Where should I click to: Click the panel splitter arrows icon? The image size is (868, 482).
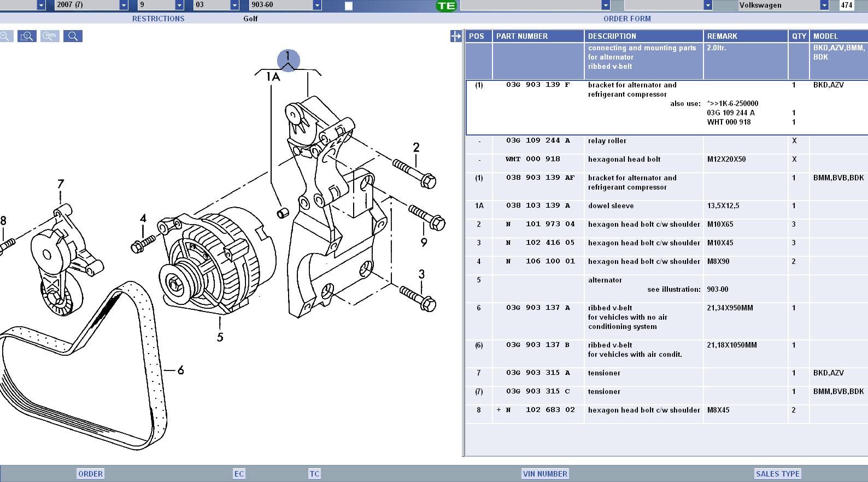[456, 37]
